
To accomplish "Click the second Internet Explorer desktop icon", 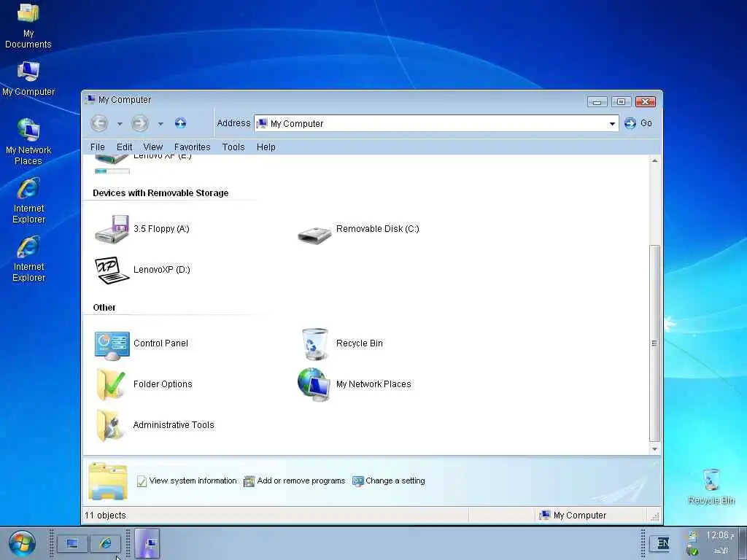I will pos(28,259).
